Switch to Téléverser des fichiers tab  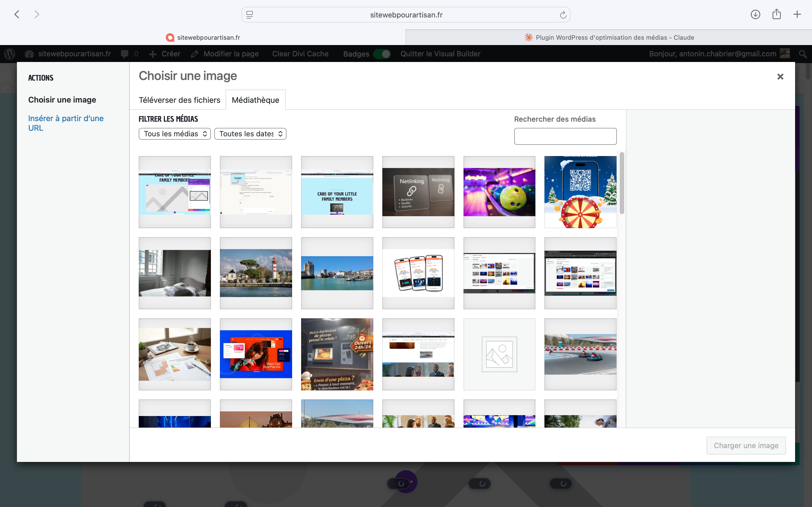(179, 100)
